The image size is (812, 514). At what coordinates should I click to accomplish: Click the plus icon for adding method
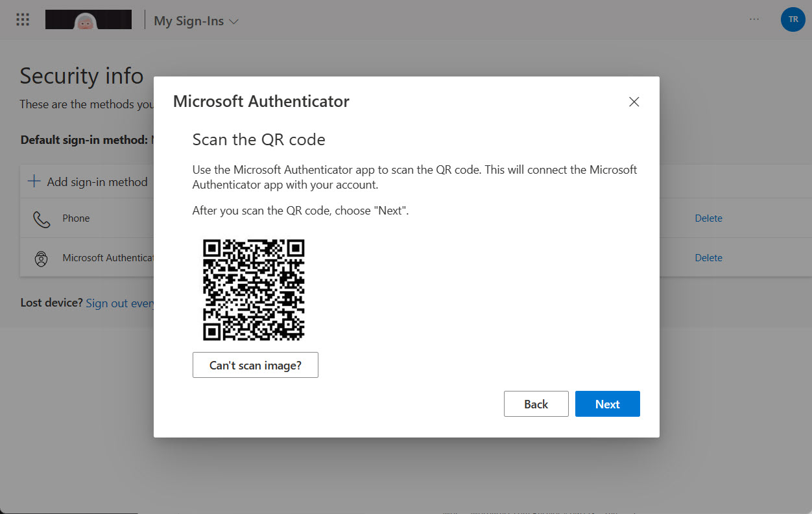pyautogui.click(x=34, y=181)
